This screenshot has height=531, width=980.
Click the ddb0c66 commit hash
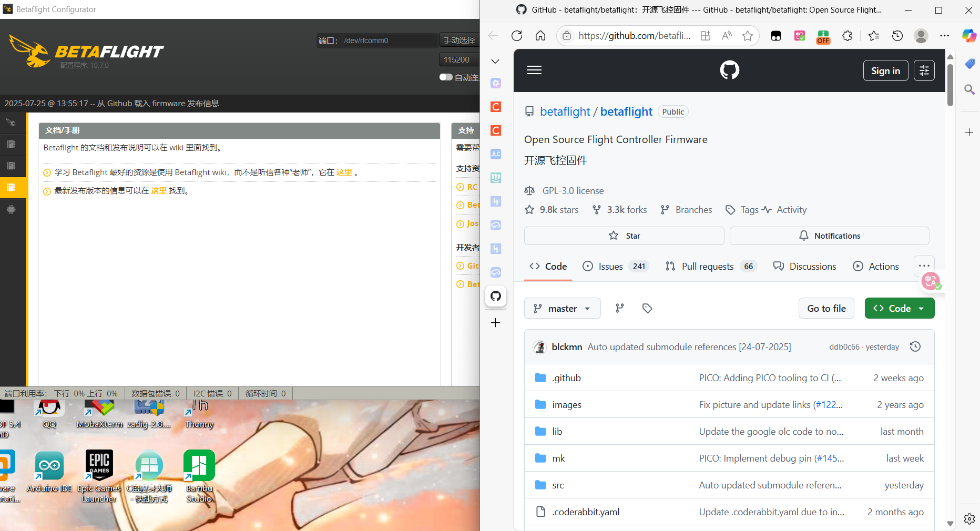[844, 347]
